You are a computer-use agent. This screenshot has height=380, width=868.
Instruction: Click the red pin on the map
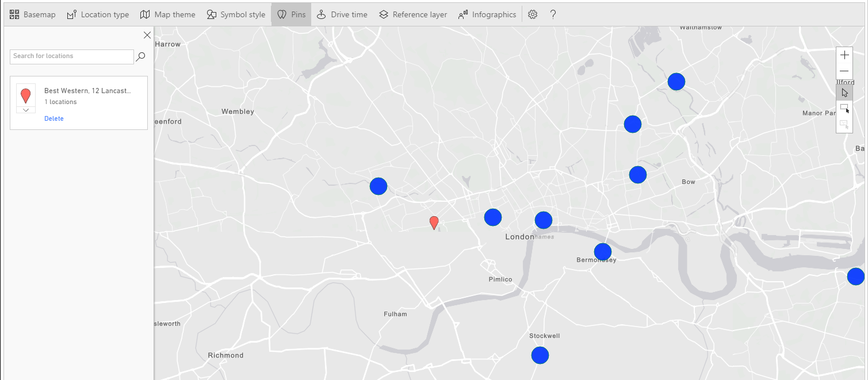[434, 223]
